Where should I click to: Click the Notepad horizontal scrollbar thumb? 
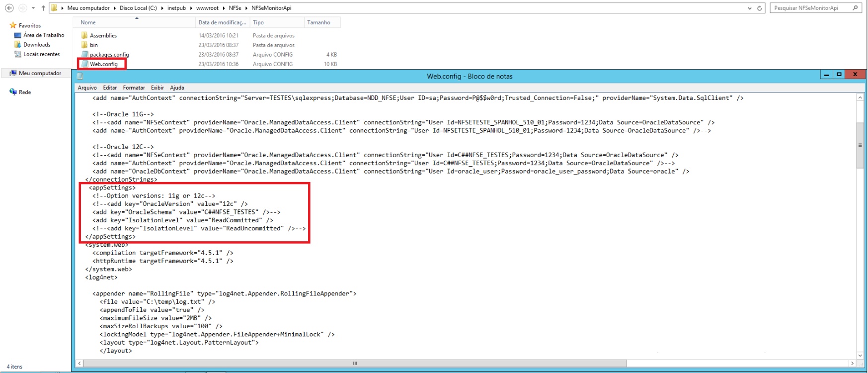point(355,364)
